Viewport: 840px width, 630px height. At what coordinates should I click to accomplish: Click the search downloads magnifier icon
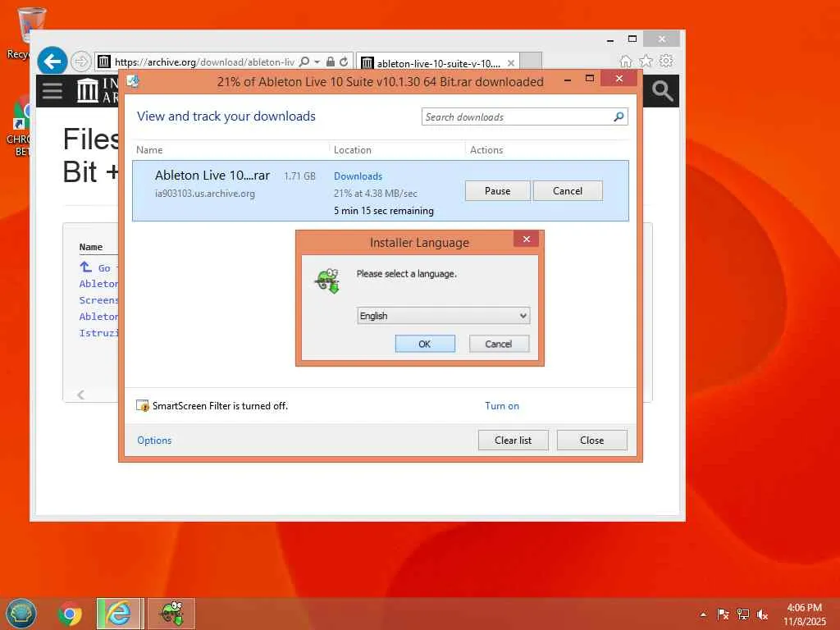(619, 116)
